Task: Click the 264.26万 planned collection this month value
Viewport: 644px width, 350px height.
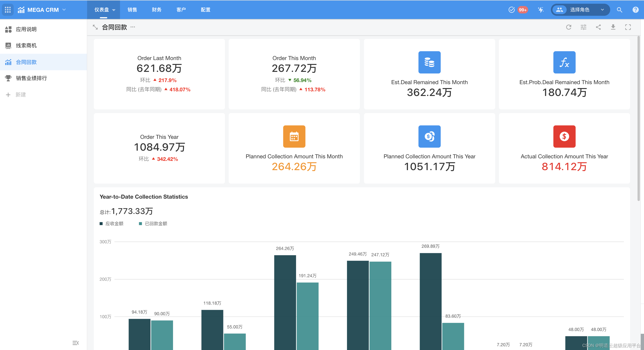Action: click(x=294, y=167)
